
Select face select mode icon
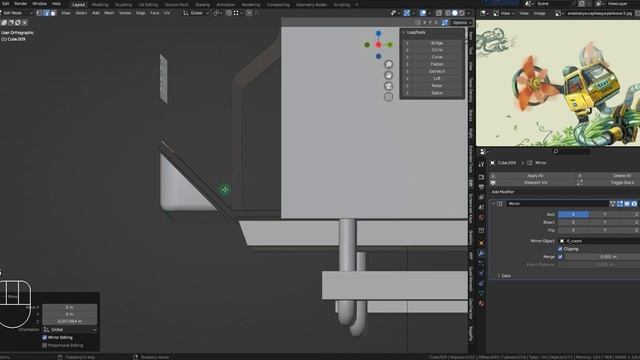pyautogui.click(x=53, y=13)
